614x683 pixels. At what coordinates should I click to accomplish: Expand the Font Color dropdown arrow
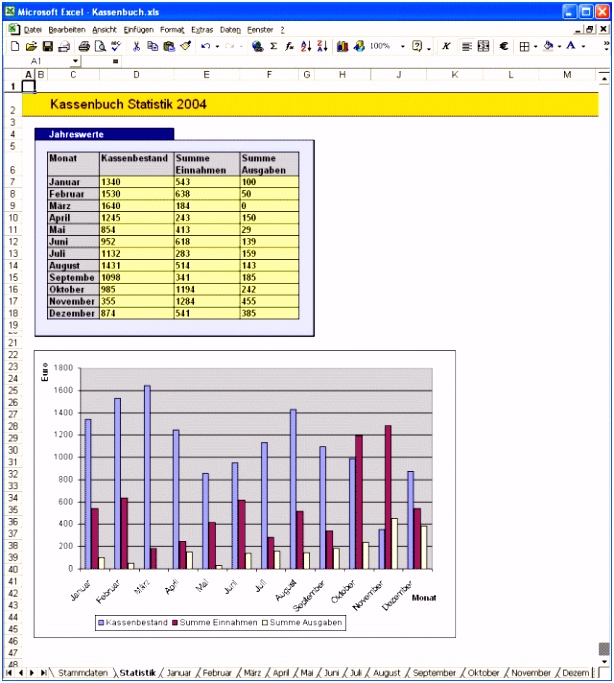(583, 47)
